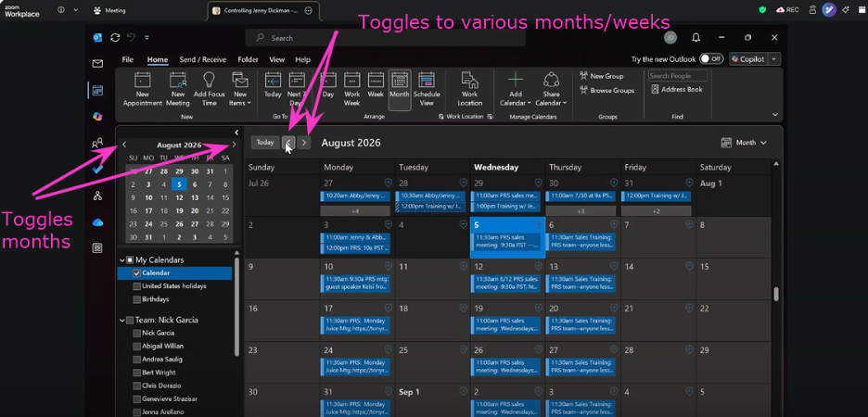Open the Address Book

676,89
